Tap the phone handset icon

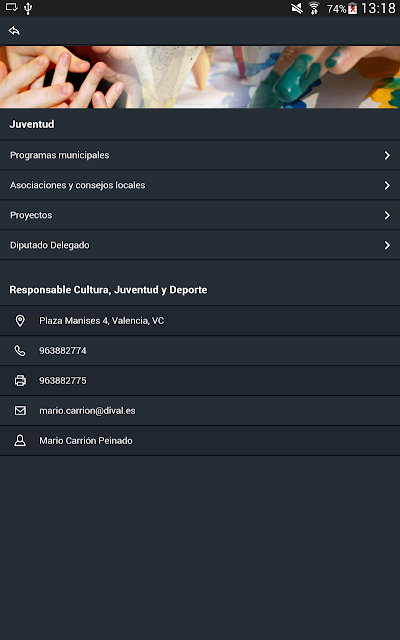click(20, 351)
